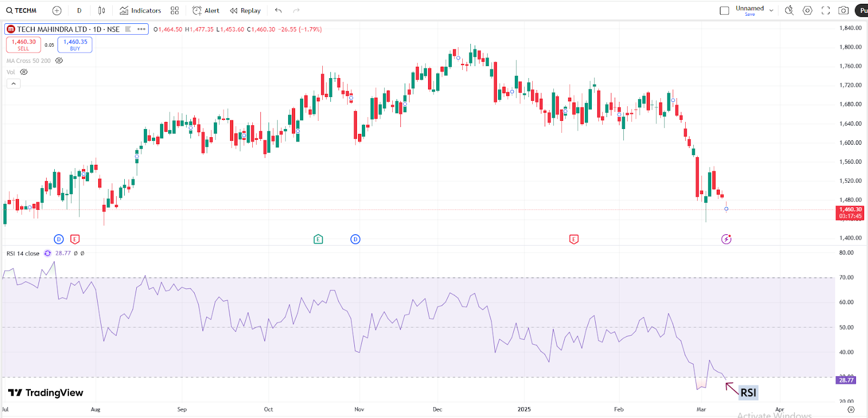Click the blue dividend D marker near November
Image resolution: width=868 pixels, height=418 pixels.
click(355, 239)
